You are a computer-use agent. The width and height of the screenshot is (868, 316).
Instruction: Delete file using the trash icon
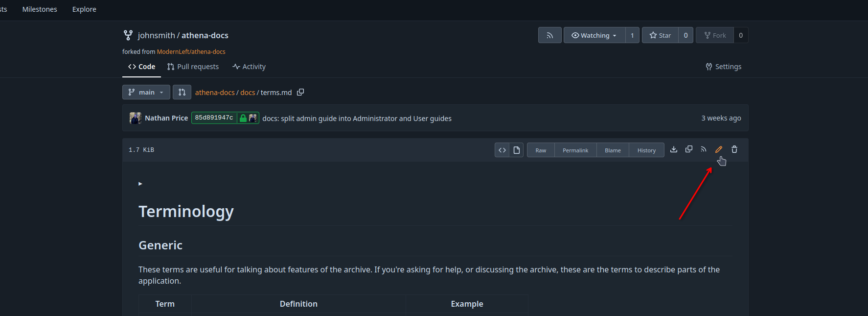[734, 149]
